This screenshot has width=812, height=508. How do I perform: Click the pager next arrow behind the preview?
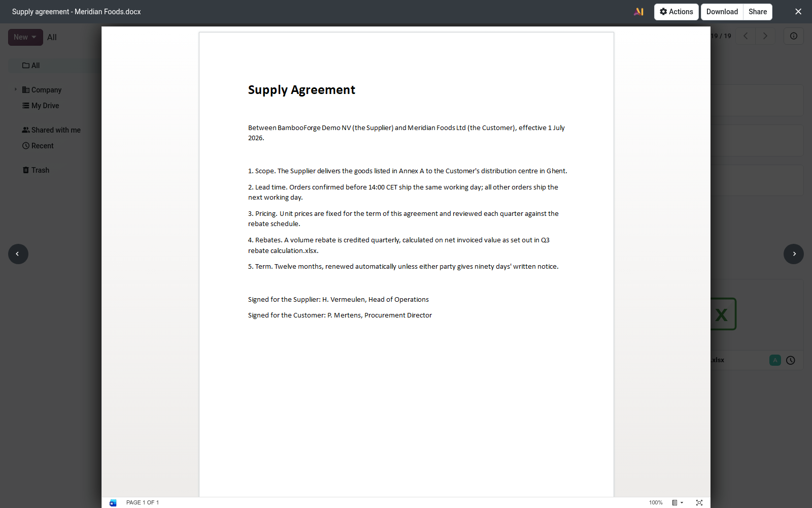click(x=765, y=36)
